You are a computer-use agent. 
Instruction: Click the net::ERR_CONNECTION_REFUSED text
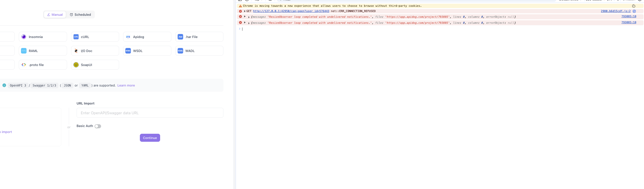353,11
